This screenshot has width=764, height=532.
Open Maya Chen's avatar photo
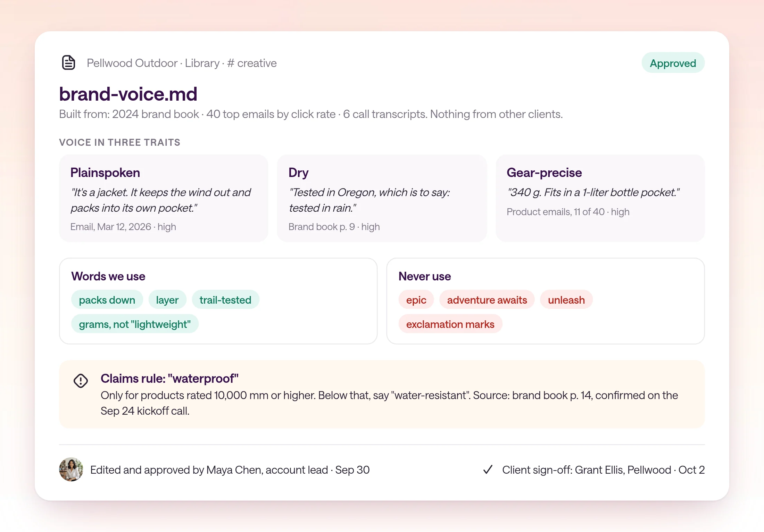click(71, 469)
